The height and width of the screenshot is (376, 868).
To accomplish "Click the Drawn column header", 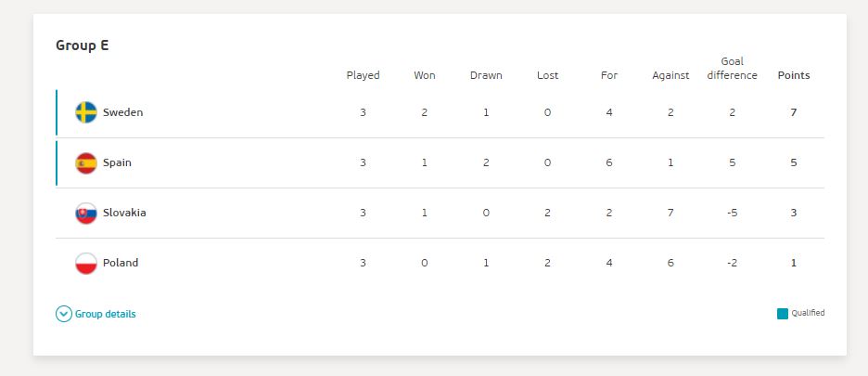I will 486,75.
